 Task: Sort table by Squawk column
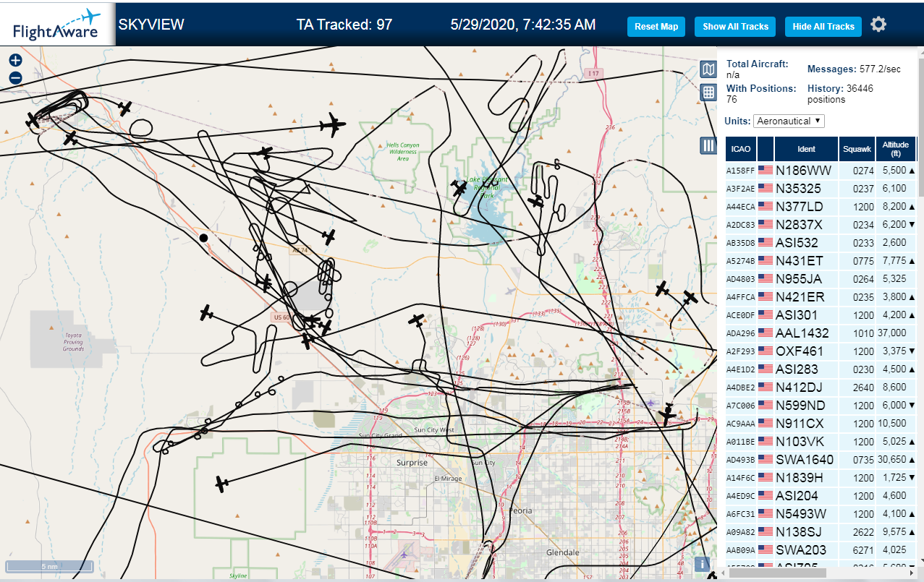tap(857, 149)
